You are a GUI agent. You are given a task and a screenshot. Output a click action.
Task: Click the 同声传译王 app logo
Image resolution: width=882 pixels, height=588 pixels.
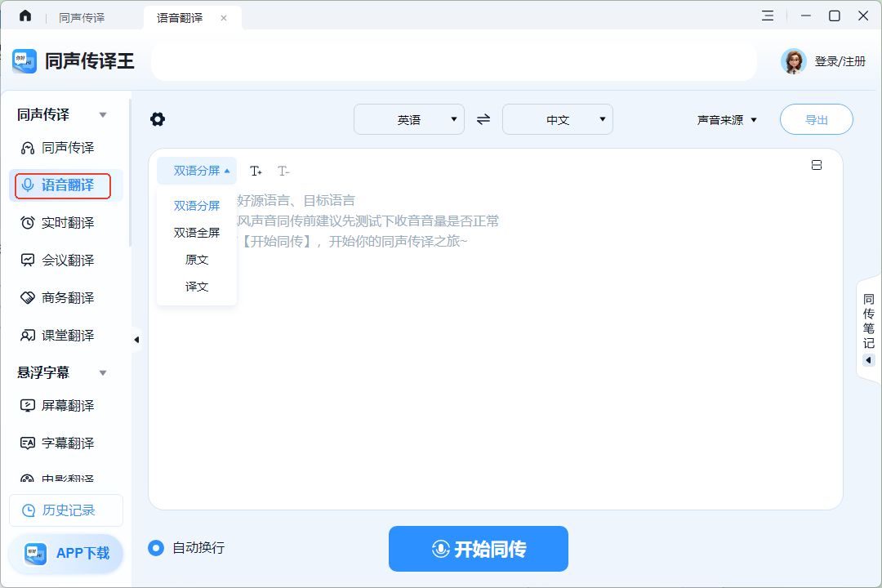coord(24,60)
